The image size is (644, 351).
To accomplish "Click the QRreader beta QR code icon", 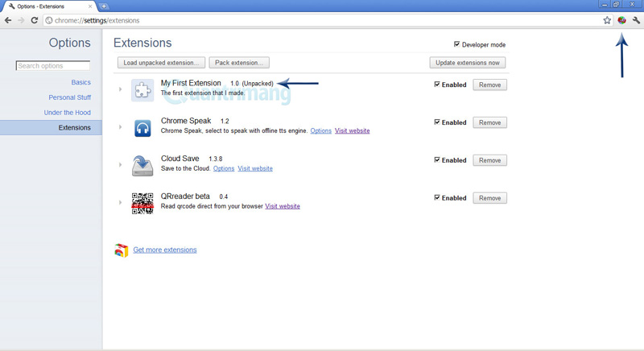I will (x=142, y=203).
